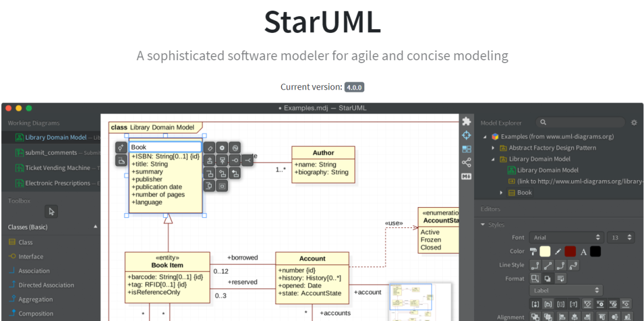The height and width of the screenshot is (321, 644).
Task: Click the add composited class icon
Action: click(x=235, y=172)
